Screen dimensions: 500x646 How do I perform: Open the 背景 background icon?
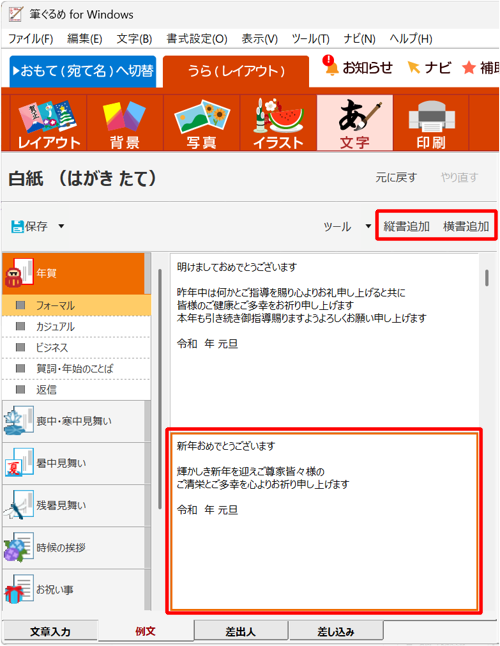(x=125, y=123)
